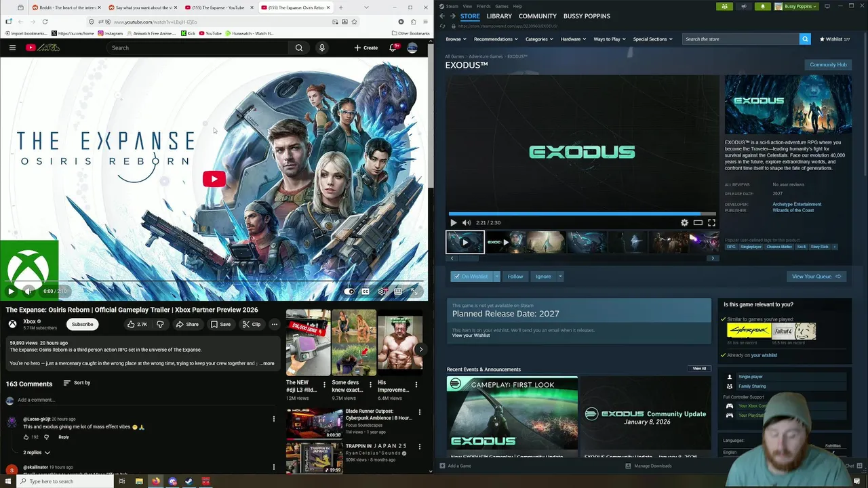Screen dimensions: 868x488
Task: Unmute the EXODUS trailer volume
Action: [467, 222]
